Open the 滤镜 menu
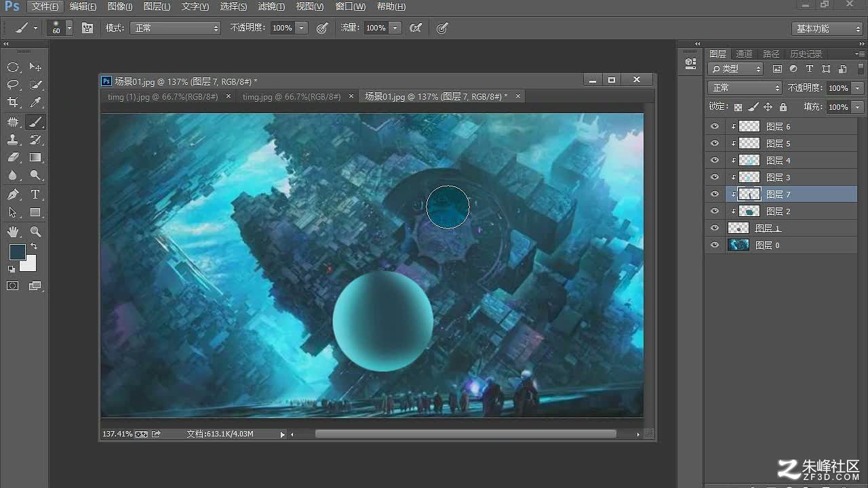 click(271, 7)
